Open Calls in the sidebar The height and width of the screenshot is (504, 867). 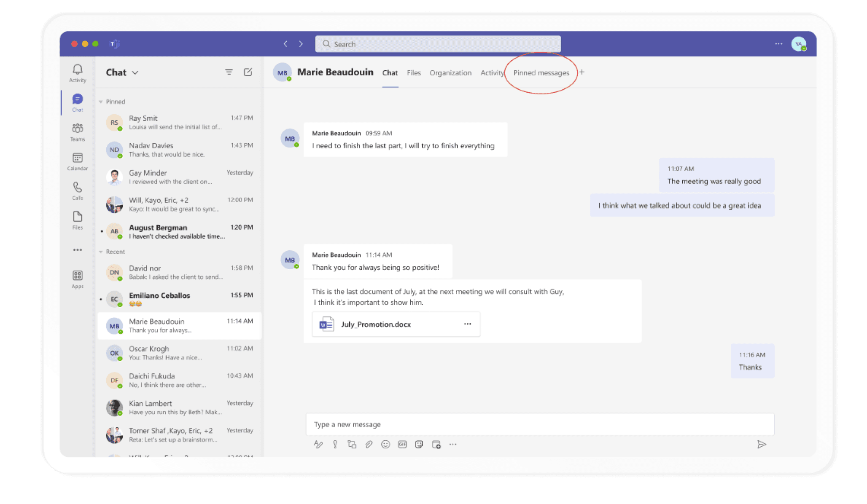(78, 191)
